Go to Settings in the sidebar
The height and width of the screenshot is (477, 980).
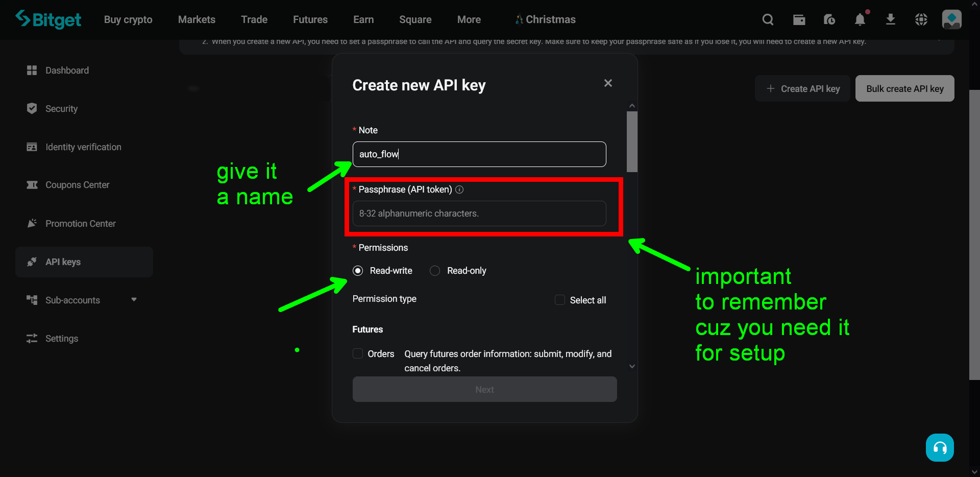tap(61, 339)
